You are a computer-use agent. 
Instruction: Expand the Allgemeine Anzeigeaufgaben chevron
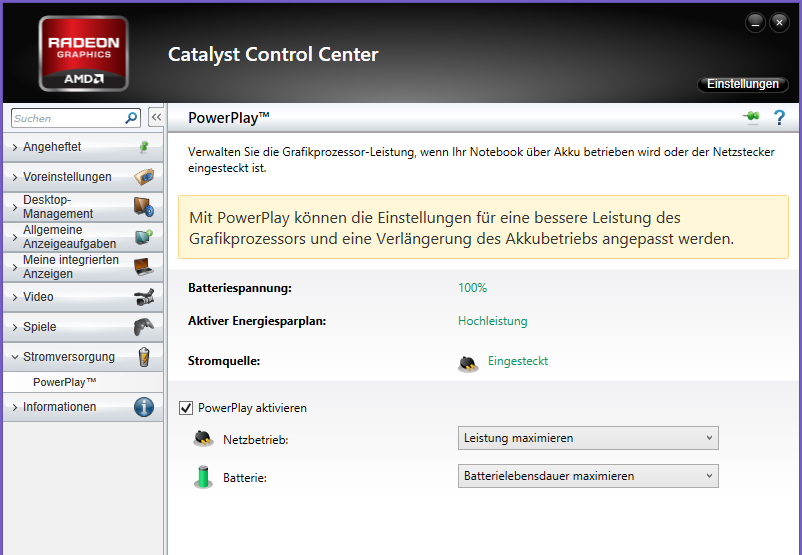pyautogui.click(x=15, y=237)
